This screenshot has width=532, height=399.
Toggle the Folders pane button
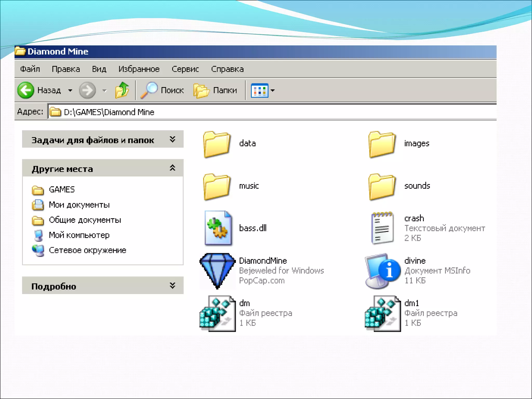coord(216,90)
